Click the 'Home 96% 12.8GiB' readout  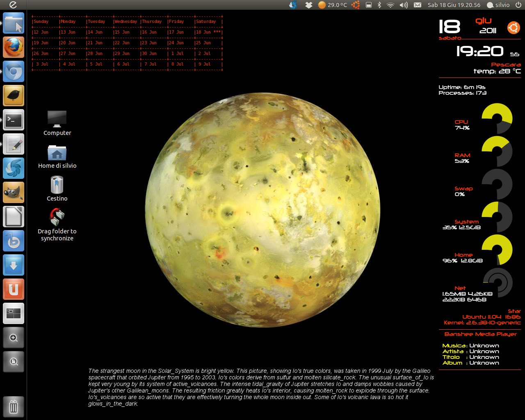(463, 258)
